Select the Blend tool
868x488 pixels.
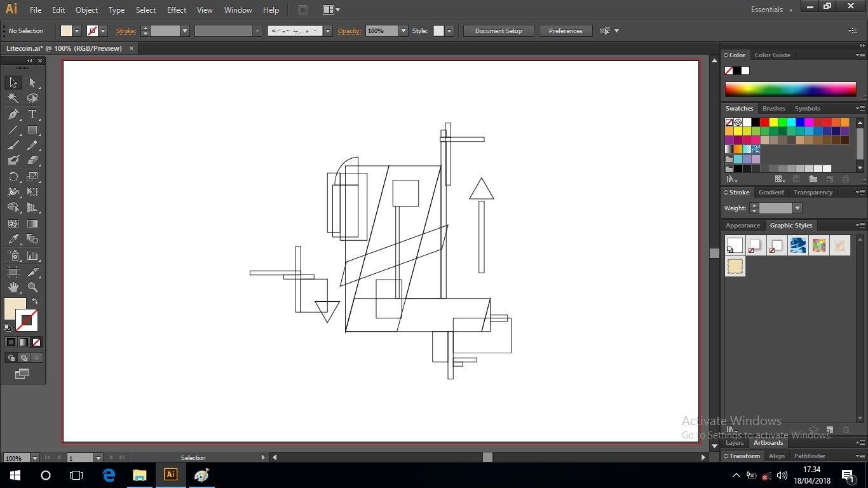(32, 239)
